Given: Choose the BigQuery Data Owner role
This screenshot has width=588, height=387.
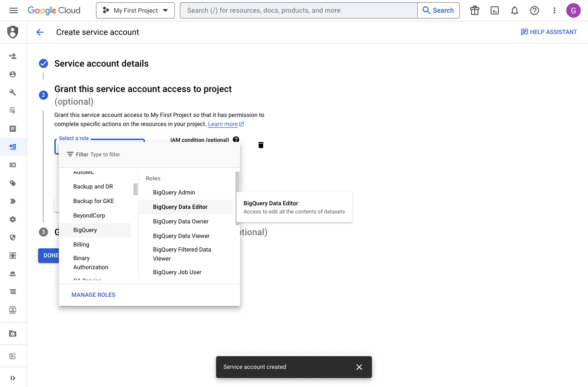Looking at the screenshot, I should coord(180,221).
